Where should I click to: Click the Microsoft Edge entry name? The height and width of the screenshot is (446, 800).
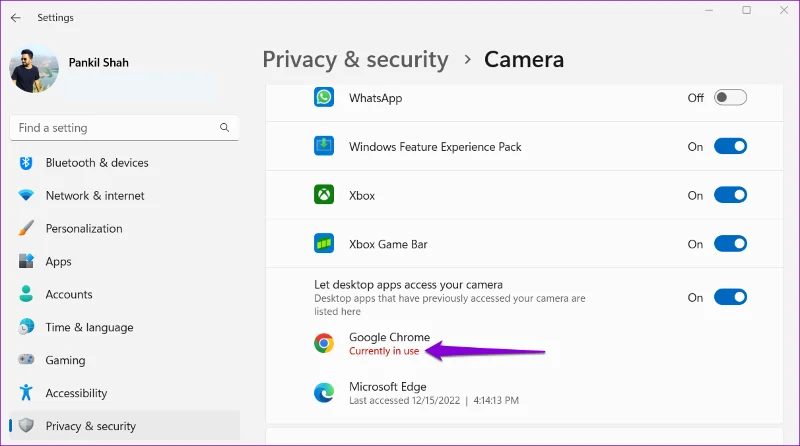click(388, 386)
